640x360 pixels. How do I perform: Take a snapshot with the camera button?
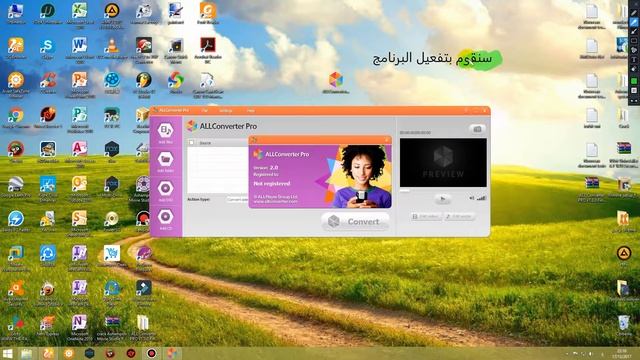477,129
